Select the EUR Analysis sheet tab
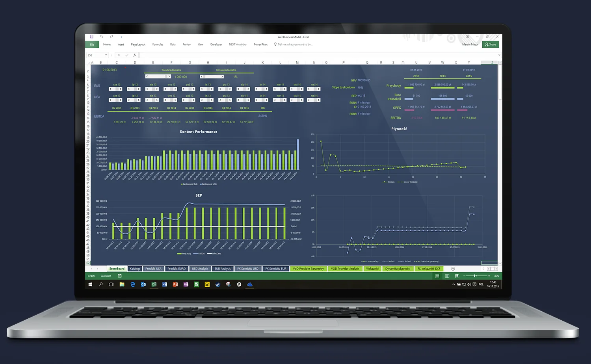The image size is (591, 364). pyautogui.click(x=223, y=269)
